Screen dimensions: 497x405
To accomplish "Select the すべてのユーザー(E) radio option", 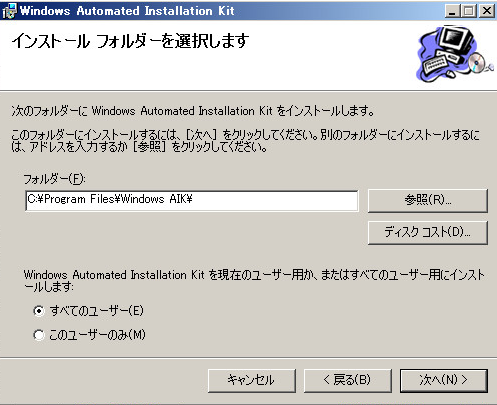I will click(x=39, y=311).
